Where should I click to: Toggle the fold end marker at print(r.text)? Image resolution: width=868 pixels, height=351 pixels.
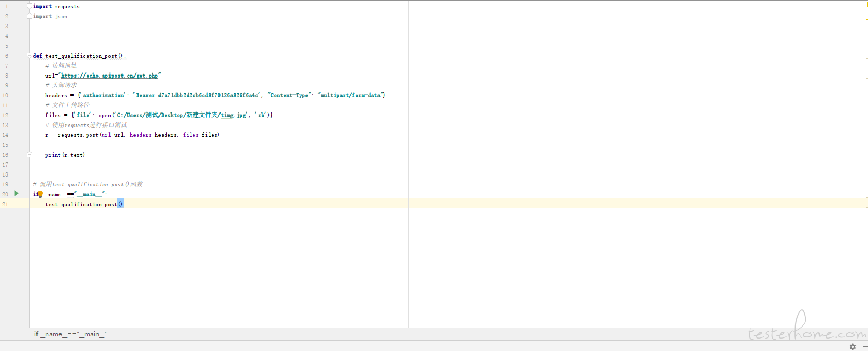pos(29,155)
